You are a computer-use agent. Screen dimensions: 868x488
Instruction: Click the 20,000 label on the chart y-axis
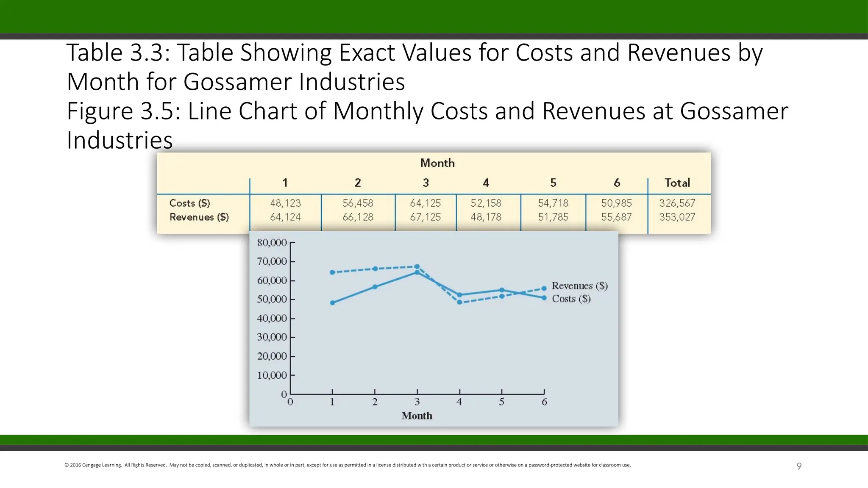(x=272, y=356)
